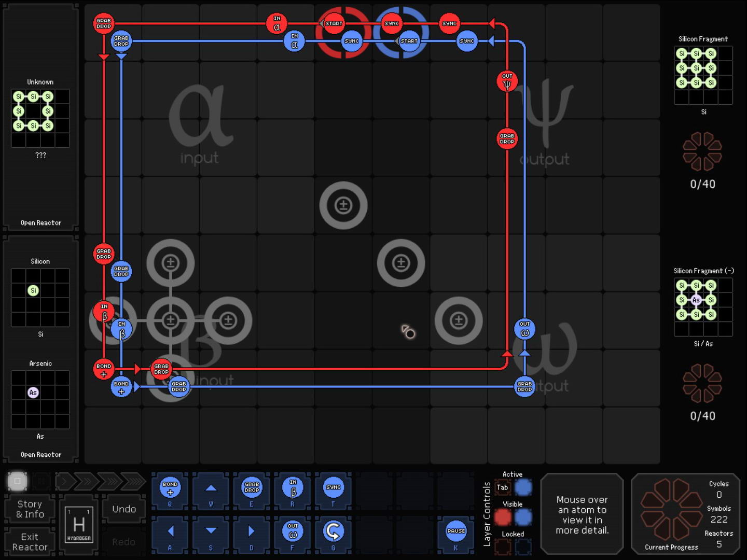Lock the red layer
The width and height of the screenshot is (747, 560).
(502, 546)
